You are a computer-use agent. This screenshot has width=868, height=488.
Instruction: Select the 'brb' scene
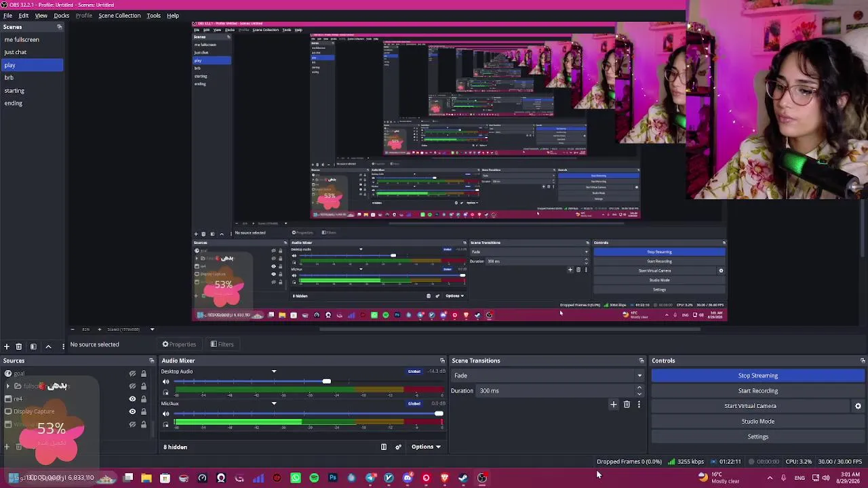(x=32, y=78)
